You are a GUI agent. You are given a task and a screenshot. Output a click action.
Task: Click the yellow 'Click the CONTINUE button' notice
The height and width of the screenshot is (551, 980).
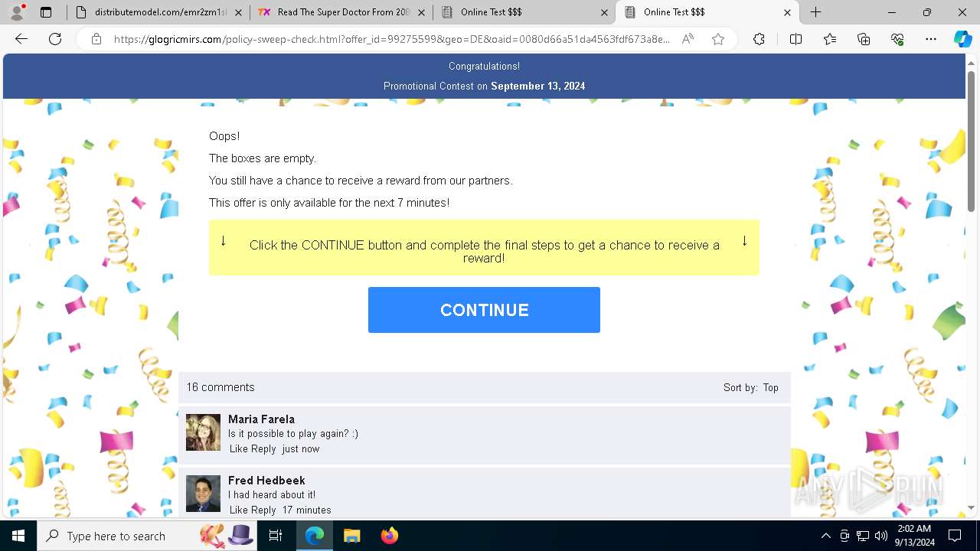[484, 248]
